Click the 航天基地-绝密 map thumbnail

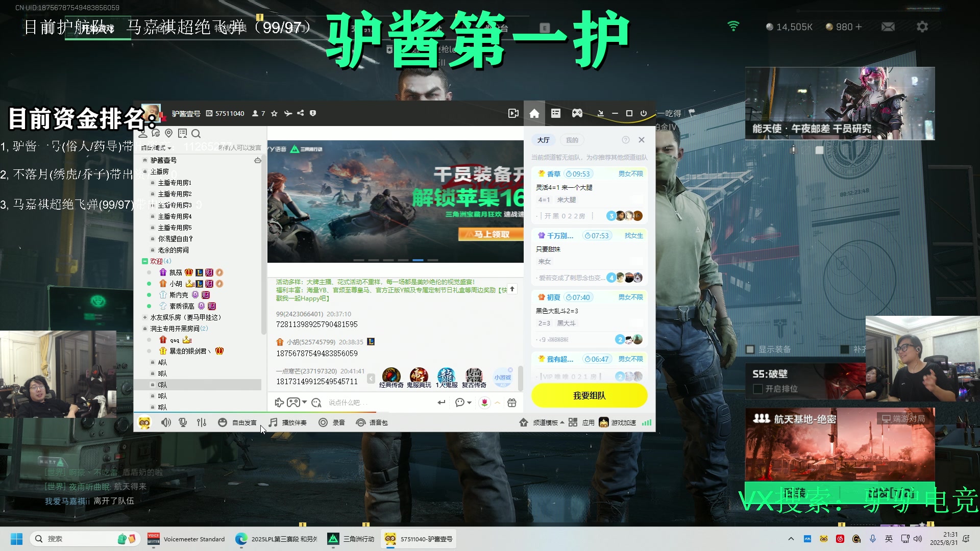(x=840, y=444)
